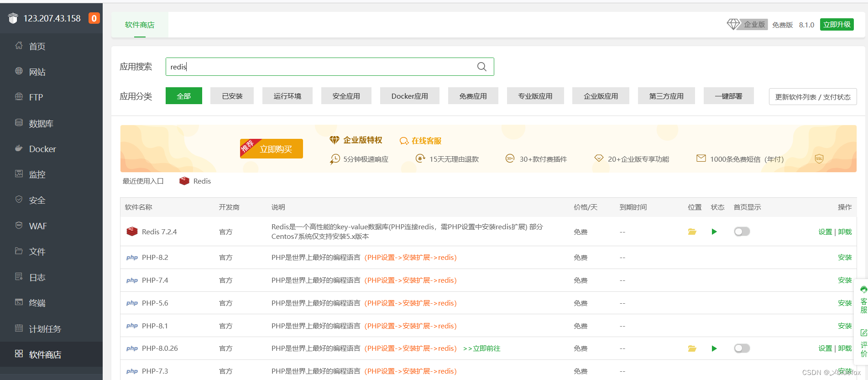The width and height of the screenshot is (868, 380).
Task: Click PHP-8.0.26 running status play icon
Action: pyautogui.click(x=714, y=348)
